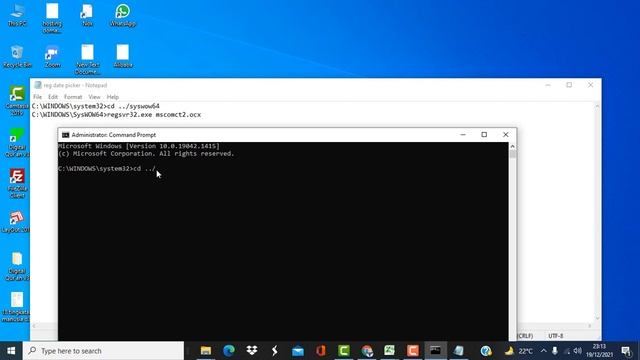Click the taskbar search box

pos(104,351)
